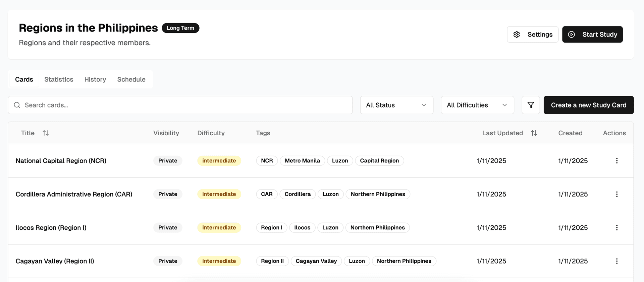Click Cagayan Valley (Region II) title

55,261
